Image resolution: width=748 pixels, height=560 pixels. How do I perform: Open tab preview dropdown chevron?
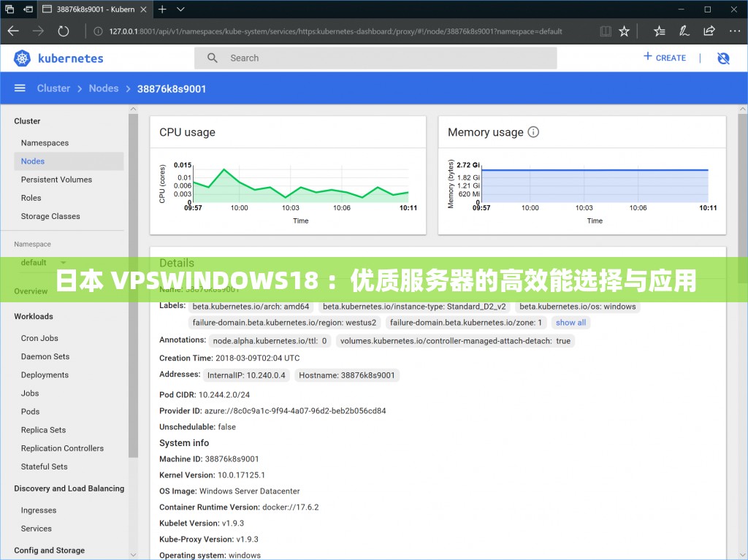pyautogui.click(x=180, y=9)
